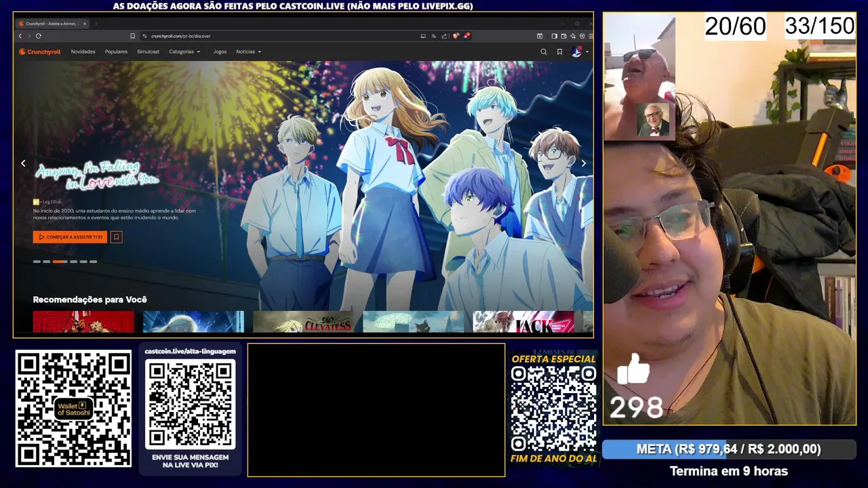The image size is (868, 488).
Task: Open the black cat recommendation thumbnail
Action: click(x=413, y=322)
